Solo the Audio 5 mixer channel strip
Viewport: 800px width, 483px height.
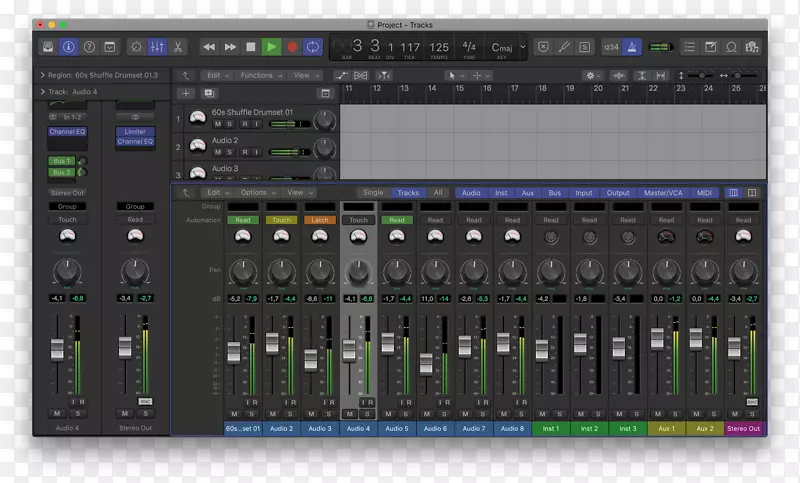tap(405, 413)
